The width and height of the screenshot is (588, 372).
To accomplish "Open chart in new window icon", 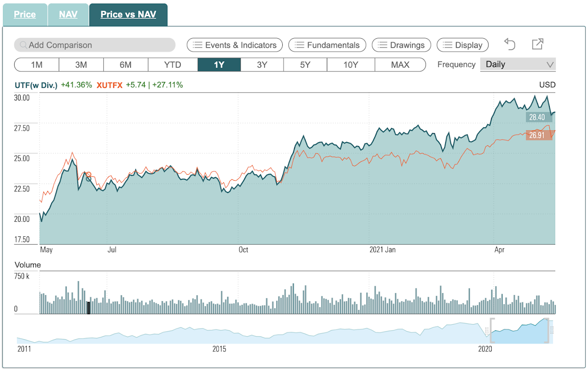I will point(538,44).
